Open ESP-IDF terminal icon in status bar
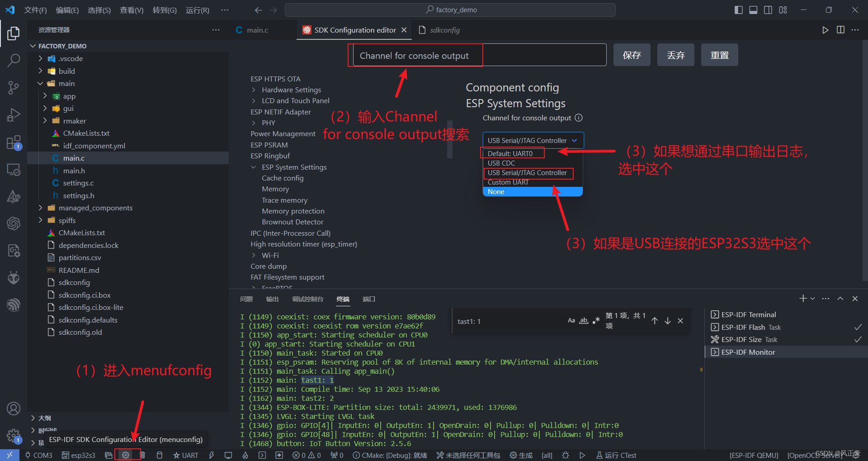This screenshot has height=461, width=868. (262, 455)
